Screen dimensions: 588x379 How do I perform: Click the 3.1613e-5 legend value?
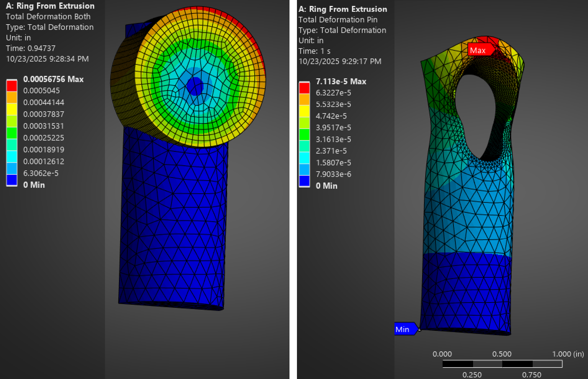coord(333,139)
